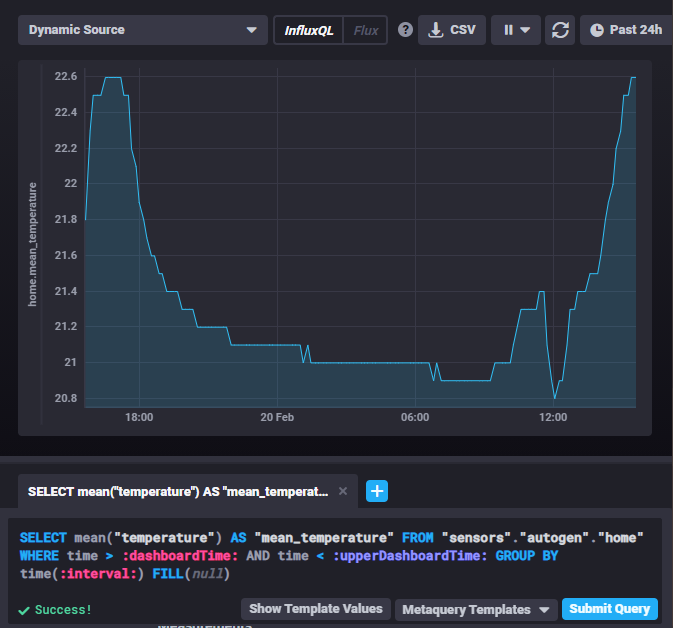The width and height of the screenshot is (673, 628).
Task: Open the Dynamic Source dropdown
Action: pos(142,30)
